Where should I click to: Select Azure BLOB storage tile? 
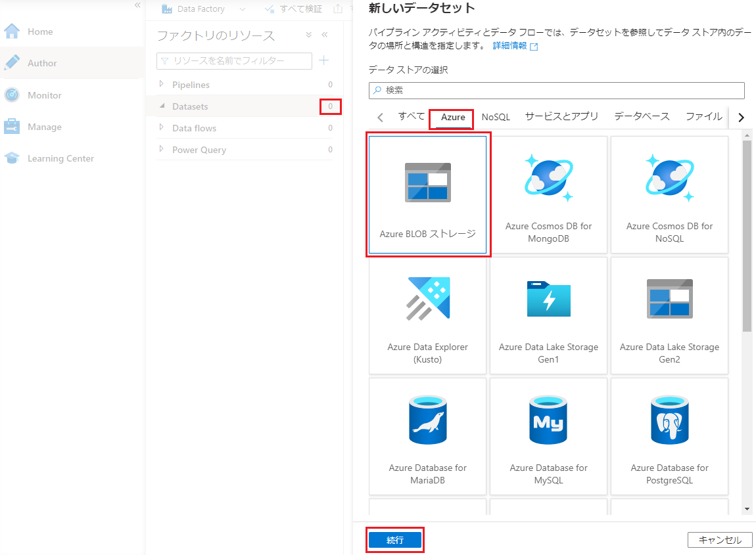428,194
